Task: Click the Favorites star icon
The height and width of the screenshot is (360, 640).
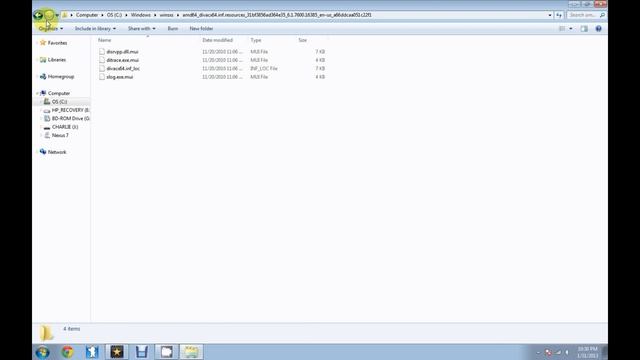Action: [43, 42]
